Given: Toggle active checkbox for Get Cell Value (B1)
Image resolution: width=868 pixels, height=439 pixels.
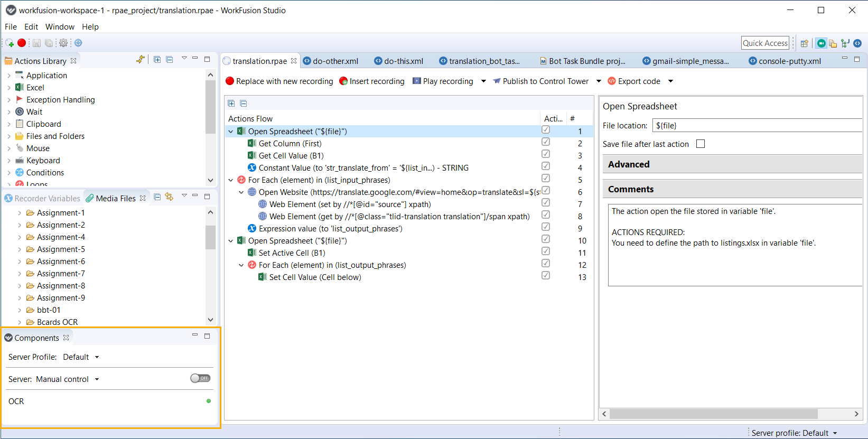Looking at the screenshot, I should click(x=546, y=154).
